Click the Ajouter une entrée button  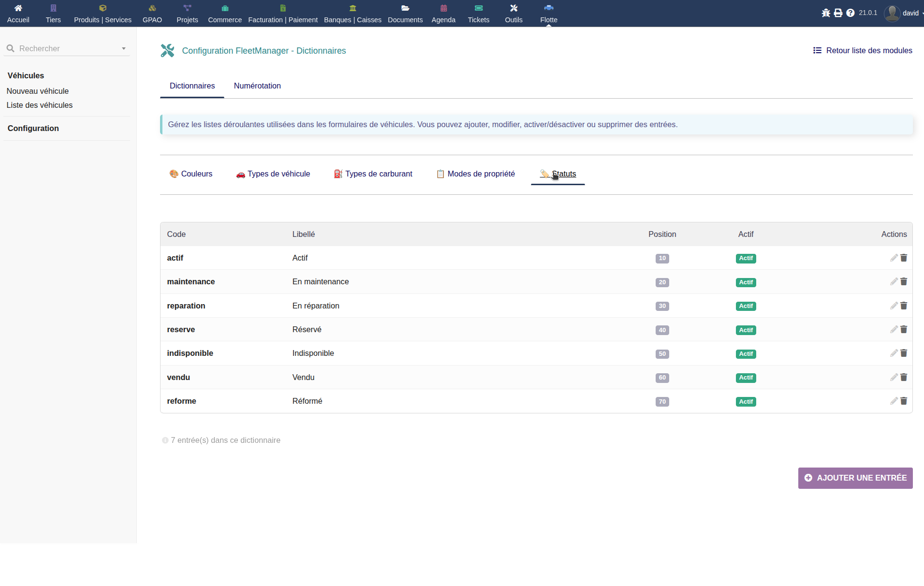(x=855, y=478)
